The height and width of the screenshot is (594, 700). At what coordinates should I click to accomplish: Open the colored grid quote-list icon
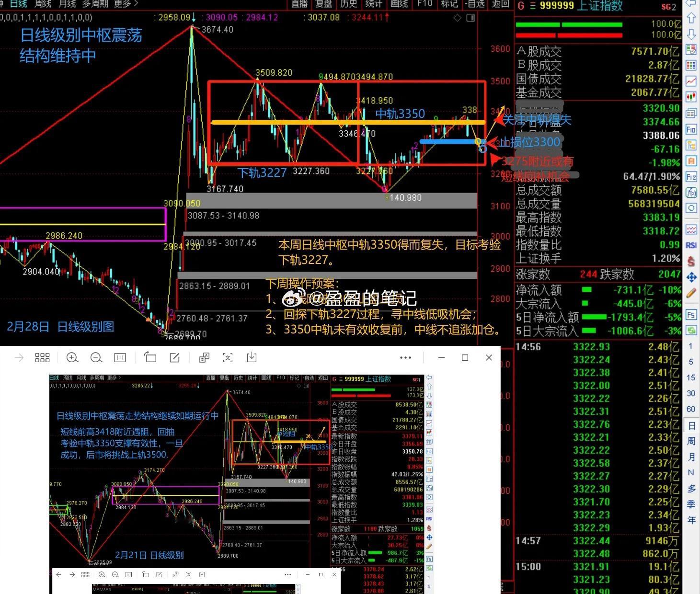point(691,65)
